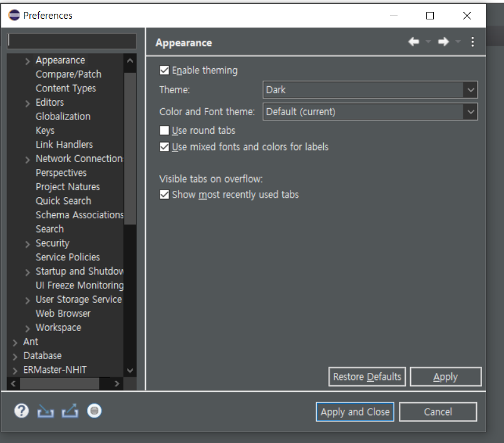Click the tree scroll down arrow

click(x=130, y=370)
